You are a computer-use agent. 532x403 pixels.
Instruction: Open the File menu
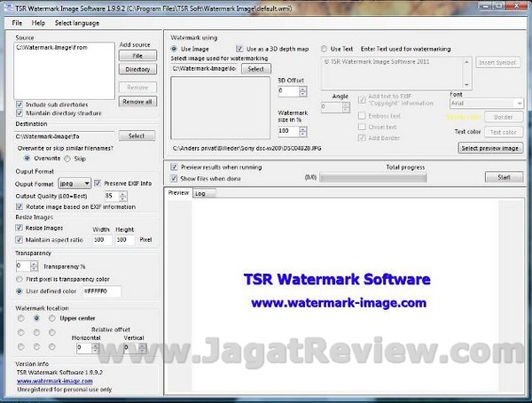(17, 21)
